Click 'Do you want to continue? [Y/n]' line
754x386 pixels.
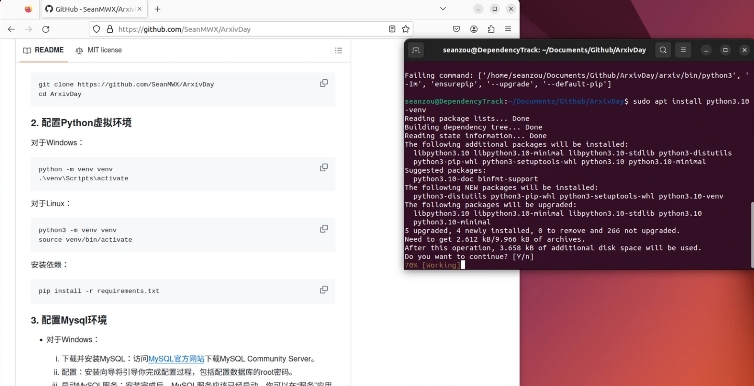click(469, 257)
